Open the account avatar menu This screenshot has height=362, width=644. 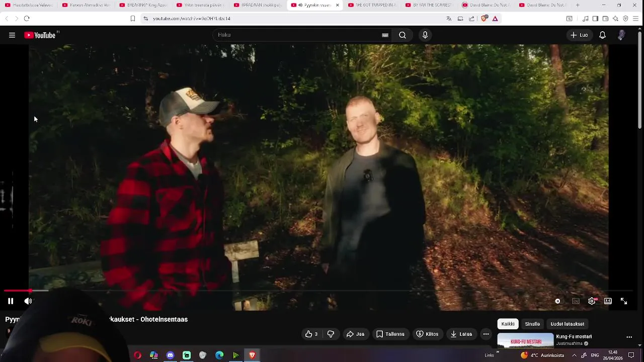pos(622,35)
